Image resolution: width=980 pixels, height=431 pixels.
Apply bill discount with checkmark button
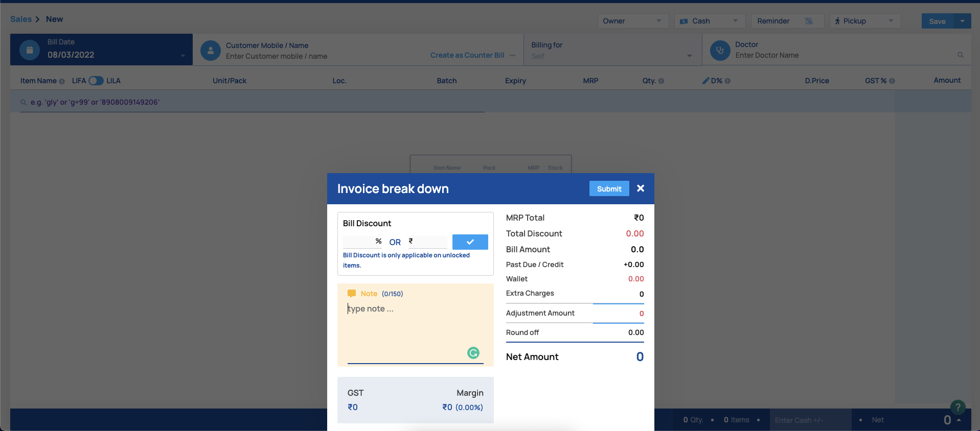point(470,242)
